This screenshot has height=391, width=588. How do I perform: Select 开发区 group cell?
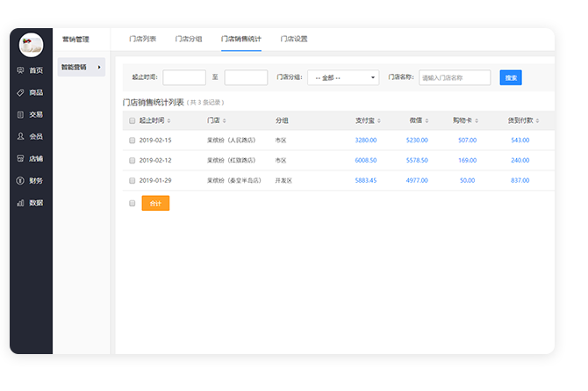click(283, 181)
